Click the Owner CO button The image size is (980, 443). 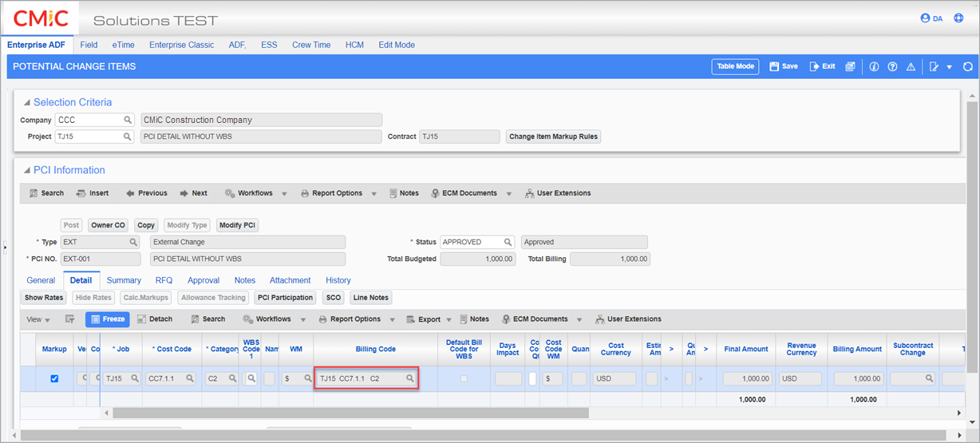tap(108, 225)
